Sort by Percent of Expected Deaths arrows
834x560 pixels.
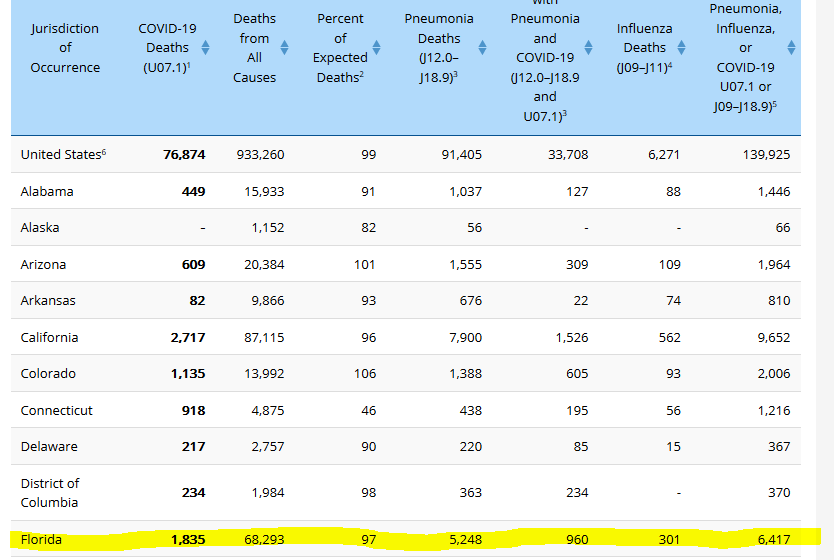[377, 48]
